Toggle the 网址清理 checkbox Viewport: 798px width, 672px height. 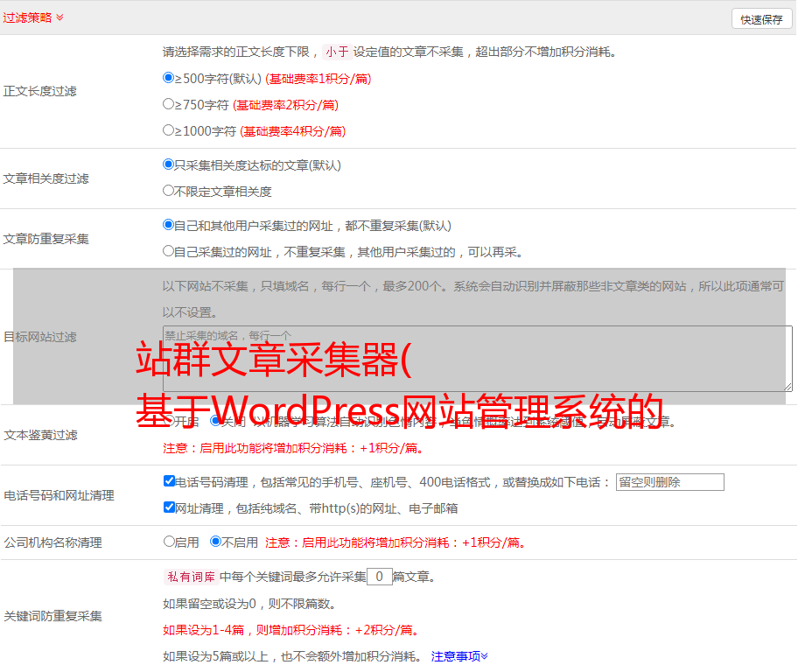coord(169,507)
